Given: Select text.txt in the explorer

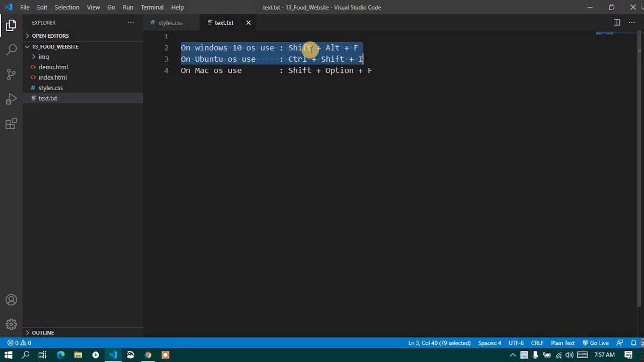Looking at the screenshot, I should (x=83, y=98).
